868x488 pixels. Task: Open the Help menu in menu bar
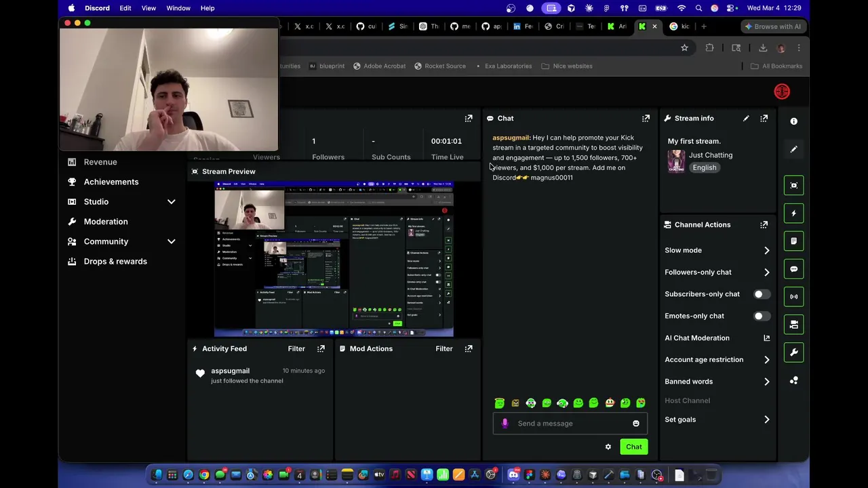[x=208, y=8]
